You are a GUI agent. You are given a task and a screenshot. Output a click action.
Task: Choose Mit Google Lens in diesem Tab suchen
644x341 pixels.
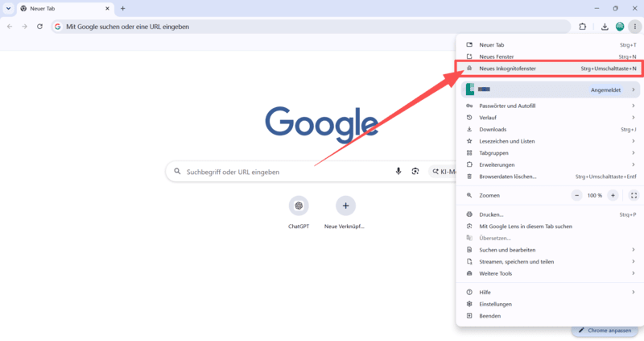click(551, 227)
